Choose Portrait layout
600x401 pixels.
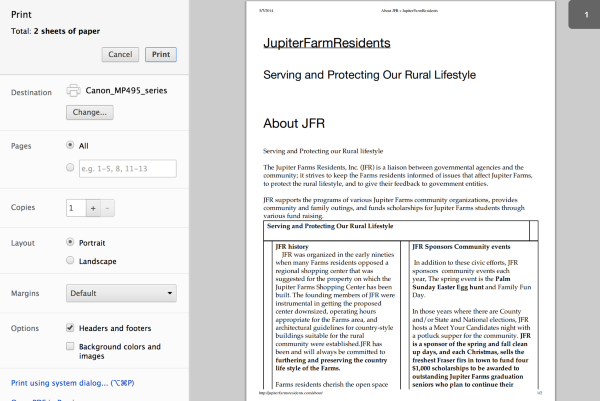click(x=70, y=242)
